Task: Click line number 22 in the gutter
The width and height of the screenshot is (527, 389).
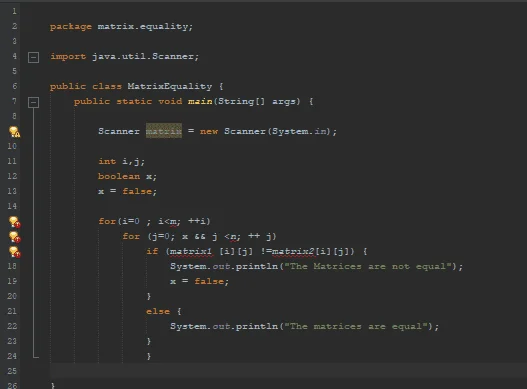Action: pyautogui.click(x=12, y=326)
